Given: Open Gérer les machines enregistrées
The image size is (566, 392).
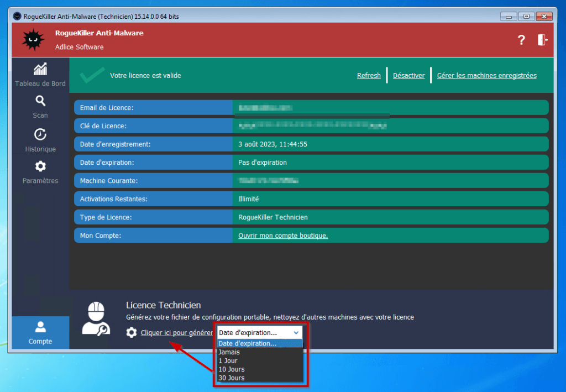Looking at the screenshot, I should [x=486, y=76].
